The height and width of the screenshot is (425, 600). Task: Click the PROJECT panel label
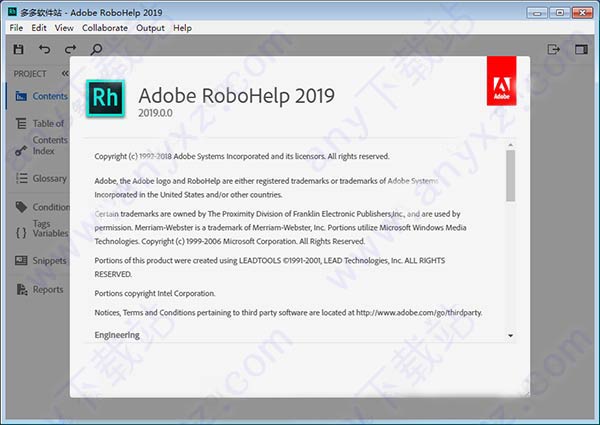click(x=30, y=73)
